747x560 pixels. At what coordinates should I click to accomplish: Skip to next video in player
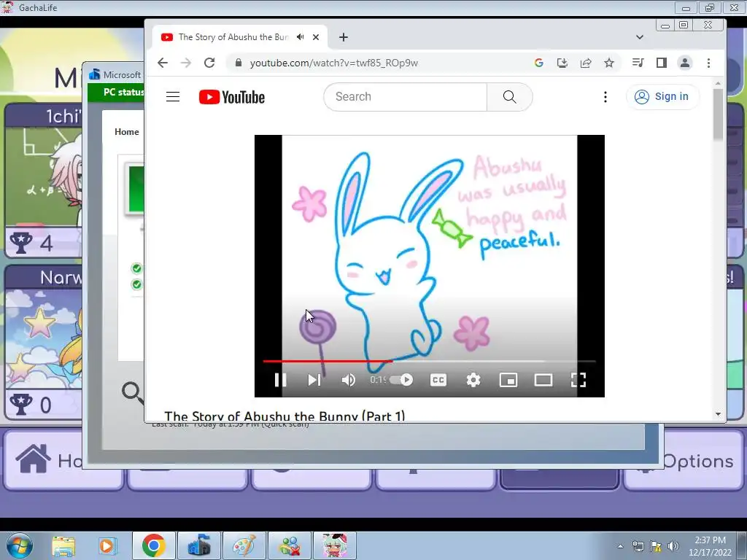(x=314, y=379)
